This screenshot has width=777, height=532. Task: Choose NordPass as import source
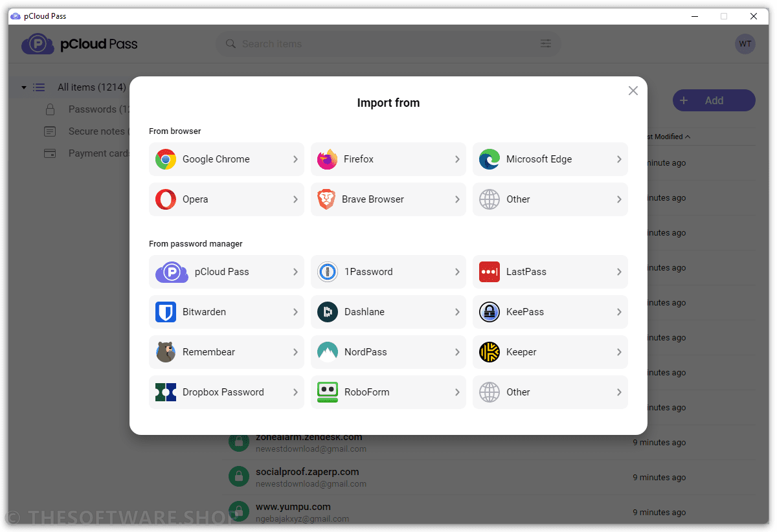coord(388,352)
